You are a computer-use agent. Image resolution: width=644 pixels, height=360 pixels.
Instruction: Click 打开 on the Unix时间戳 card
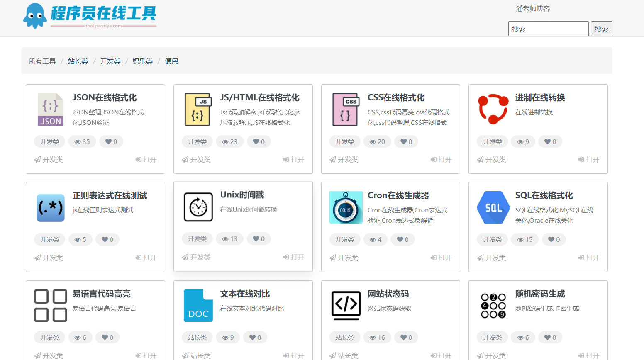click(x=294, y=257)
